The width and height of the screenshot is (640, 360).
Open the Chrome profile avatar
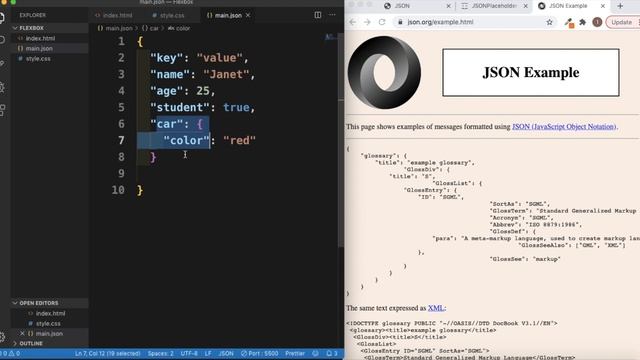[x=597, y=22]
